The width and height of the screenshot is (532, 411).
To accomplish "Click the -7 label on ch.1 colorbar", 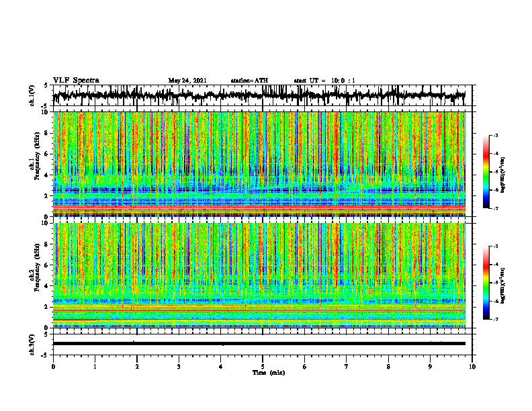I will click(x=496, y=208).
